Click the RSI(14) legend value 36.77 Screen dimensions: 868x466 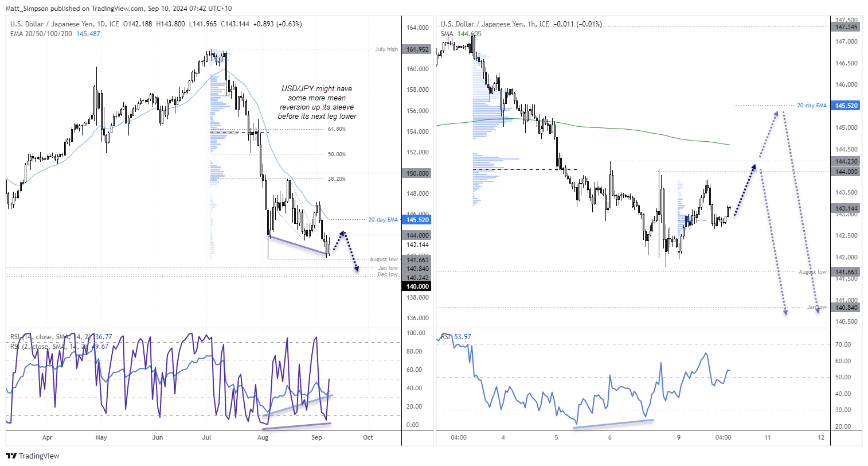pos(104,337)
